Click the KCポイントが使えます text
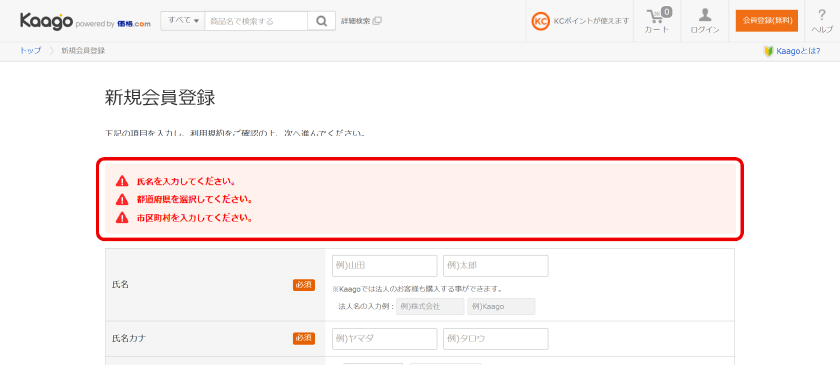This screenshot has width=840, height=365. click(591, 21)
